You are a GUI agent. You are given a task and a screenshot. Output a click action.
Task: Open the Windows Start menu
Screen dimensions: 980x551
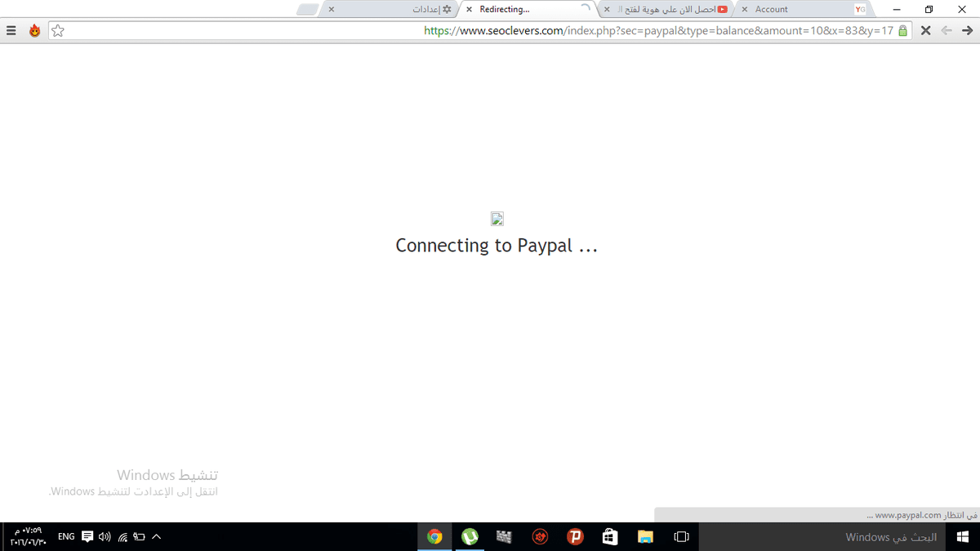point(962,537)
